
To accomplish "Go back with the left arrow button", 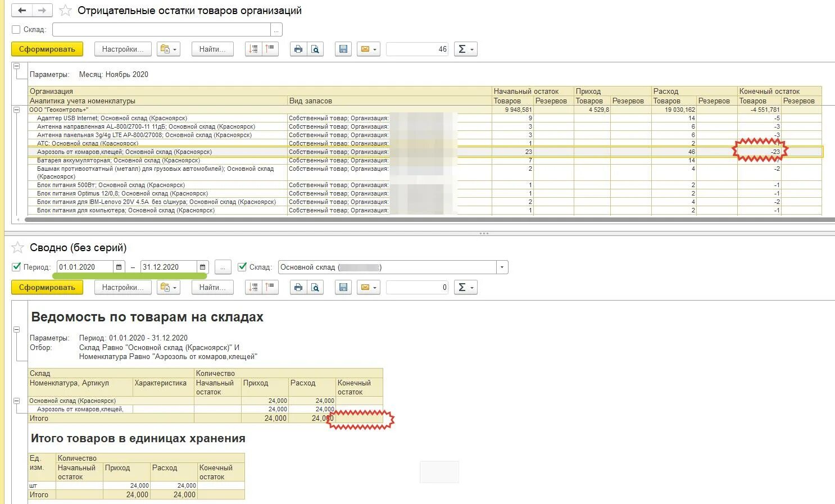I will (x=22, y=10).
